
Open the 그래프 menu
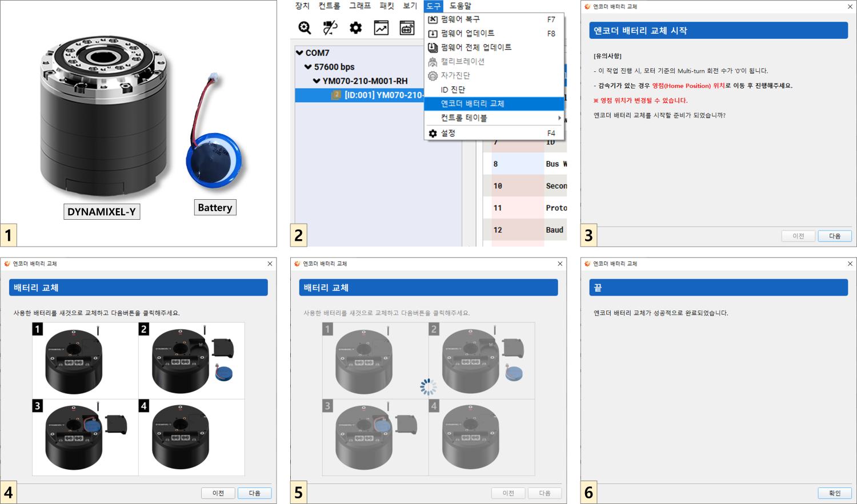point(360,6)
